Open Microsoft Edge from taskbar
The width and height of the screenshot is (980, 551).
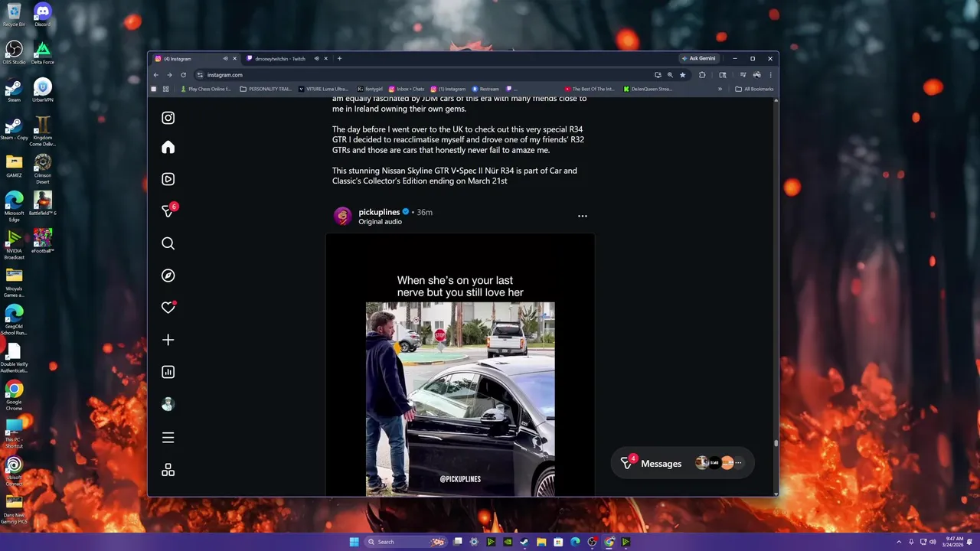tap(575, 542)
